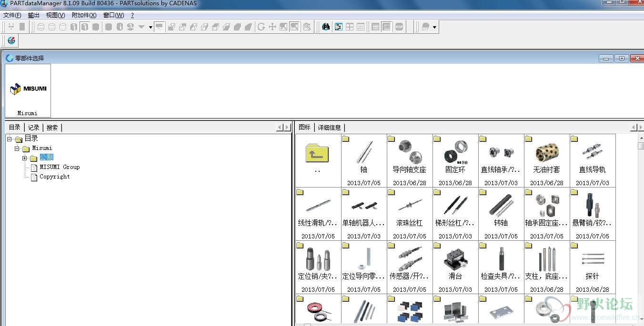
Task: Open the 固定环 category
Action: (x=455, y=160)
